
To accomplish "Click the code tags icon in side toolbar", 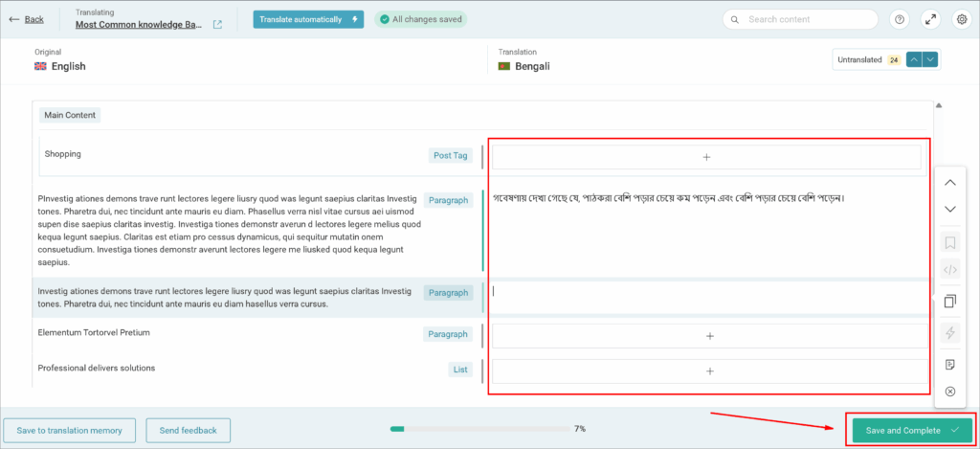I will 949,270.
